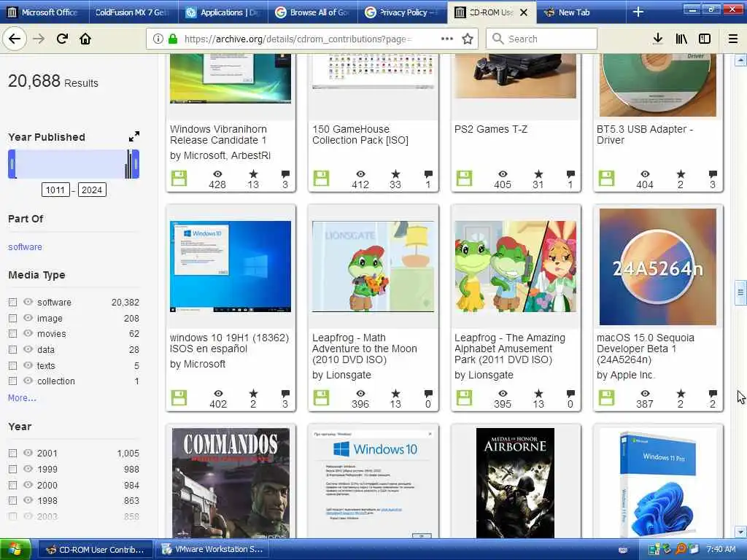The image size is (747, 560).
Task: Open the page actions three-dot menu
Action: tap(447, 39)
